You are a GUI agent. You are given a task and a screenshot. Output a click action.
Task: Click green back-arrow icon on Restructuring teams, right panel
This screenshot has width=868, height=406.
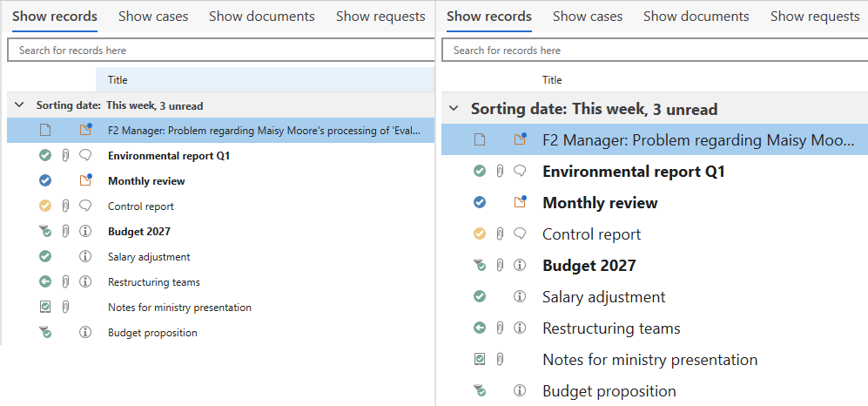pyautogui.click(x=479, y=328)
